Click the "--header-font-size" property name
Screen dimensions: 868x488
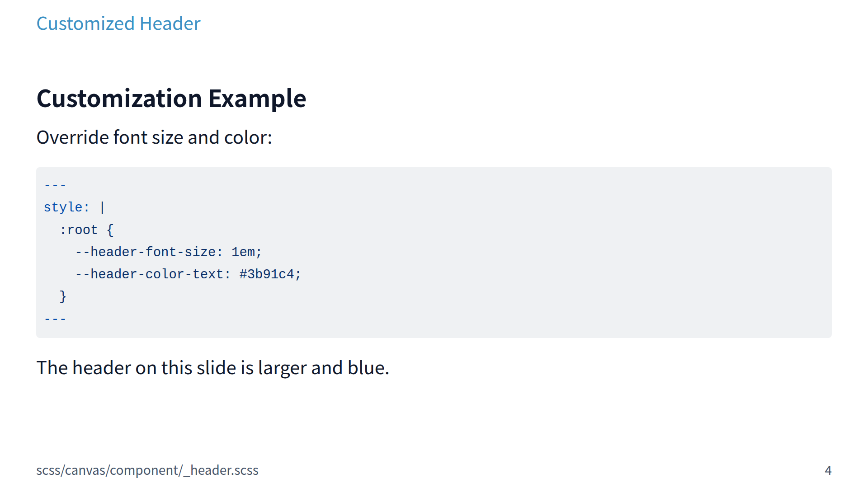[x=145, y=252]
